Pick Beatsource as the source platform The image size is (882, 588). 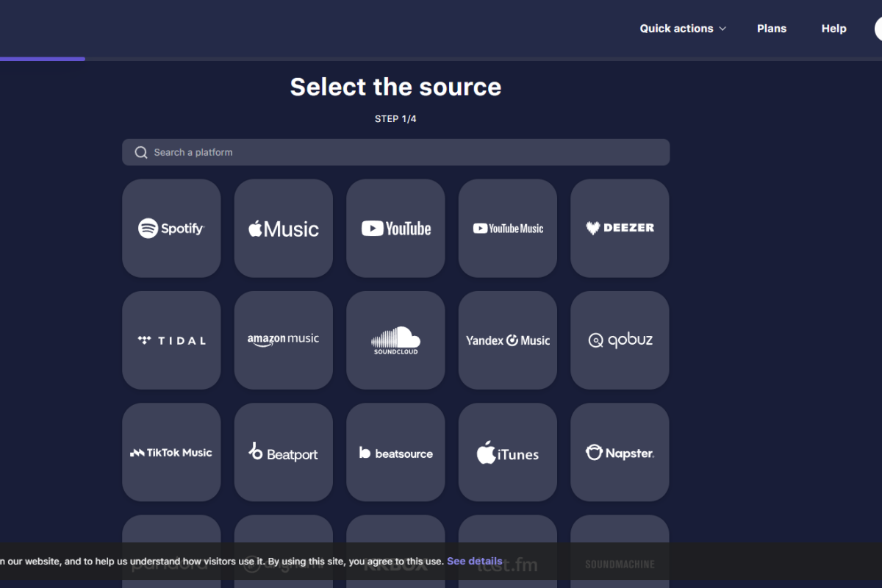pos(395,453)
